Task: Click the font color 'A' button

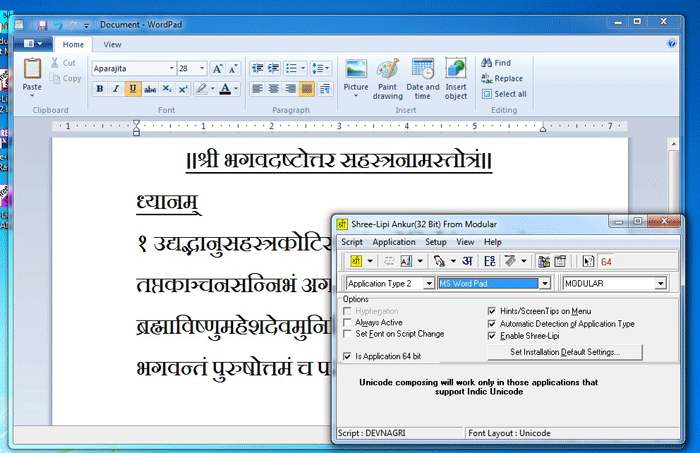Action: [225, 89]
